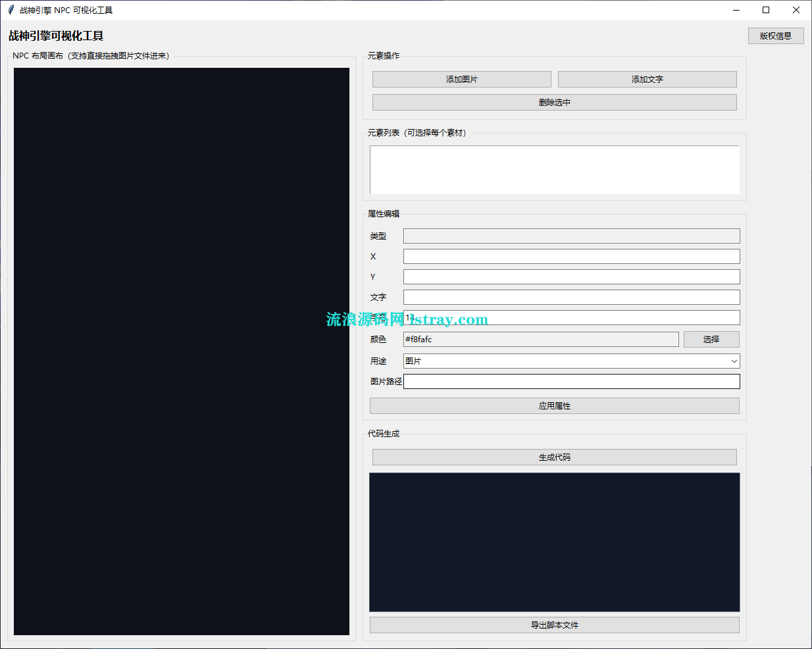Export script with 导出脚本文件 button

click(554, 625)
